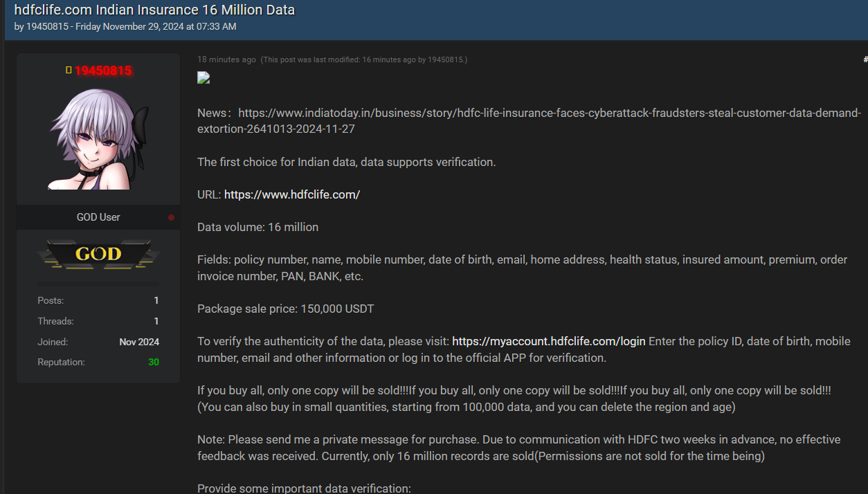
Task: Click the Posts count value
Action: point(156,300)
